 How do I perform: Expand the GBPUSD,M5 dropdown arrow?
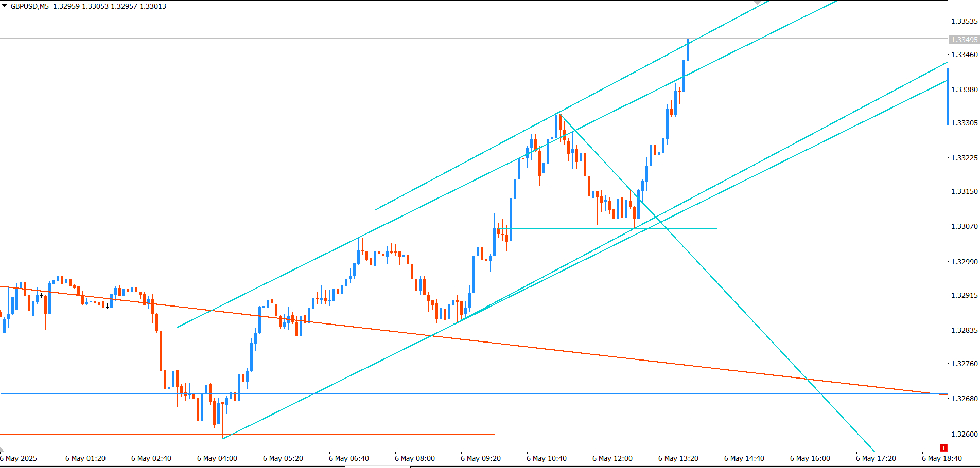(4, 6)
